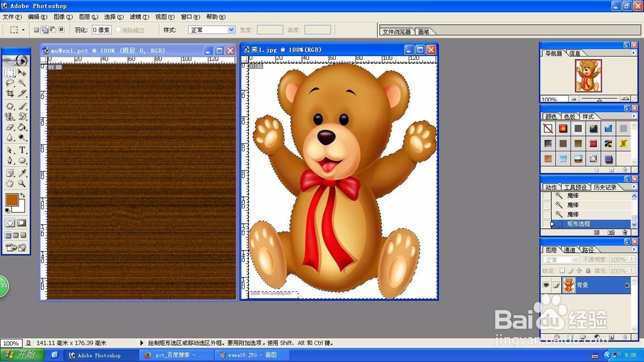Choose Add to Selection mode button
Viewport: 644px width, 362px height.
[x=45, y=30]
